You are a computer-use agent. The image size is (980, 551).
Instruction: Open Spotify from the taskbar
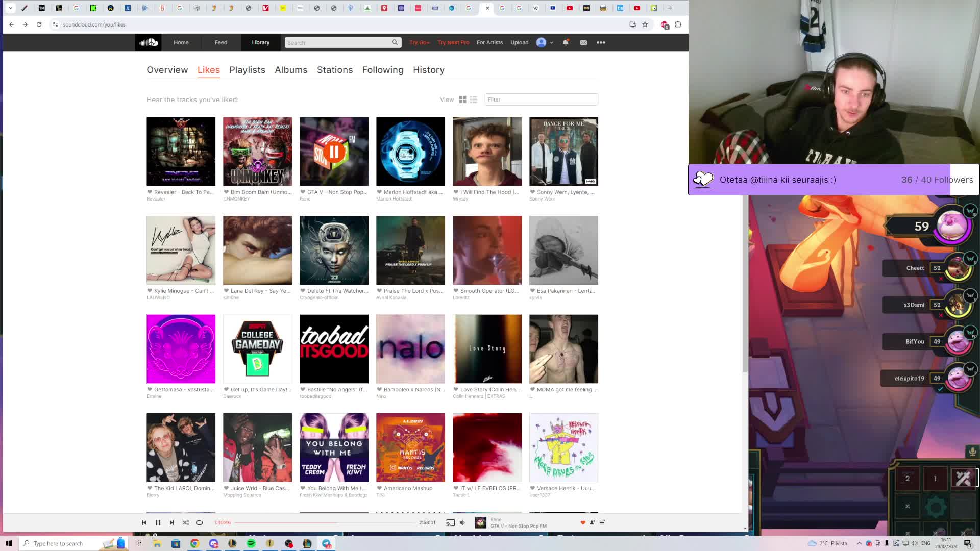click(251, 543)
